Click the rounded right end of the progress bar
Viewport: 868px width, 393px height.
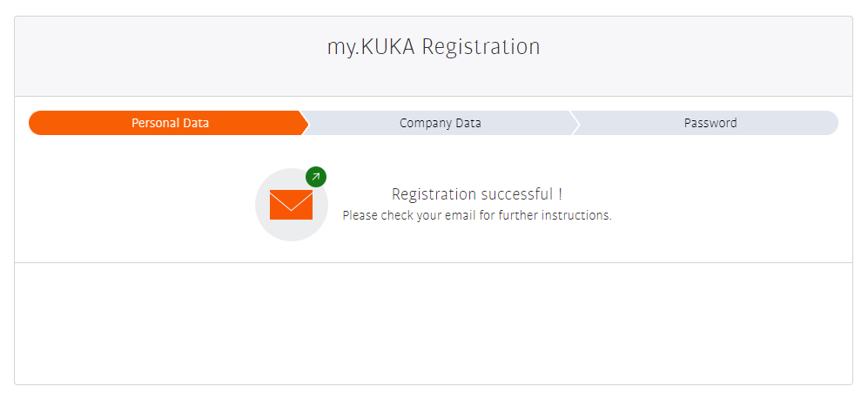[x=831, y=123]
